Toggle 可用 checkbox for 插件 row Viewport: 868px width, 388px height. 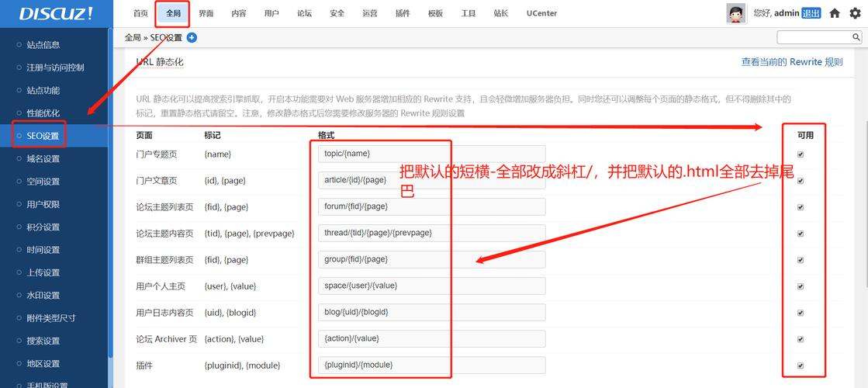801,365
